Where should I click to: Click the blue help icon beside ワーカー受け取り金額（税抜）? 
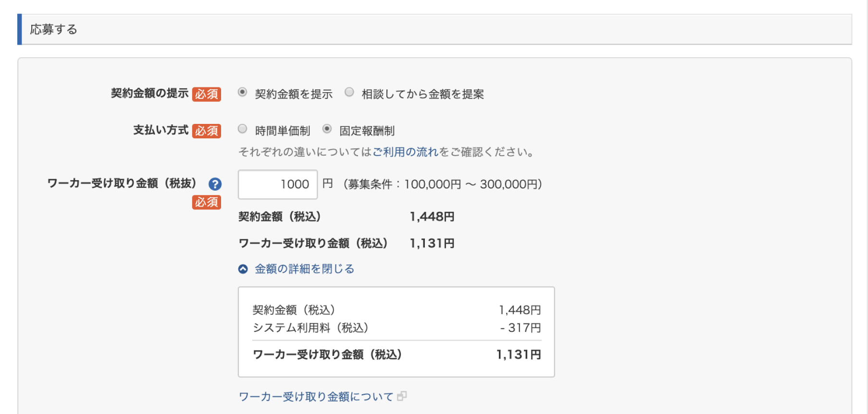(x=216, y=184)
